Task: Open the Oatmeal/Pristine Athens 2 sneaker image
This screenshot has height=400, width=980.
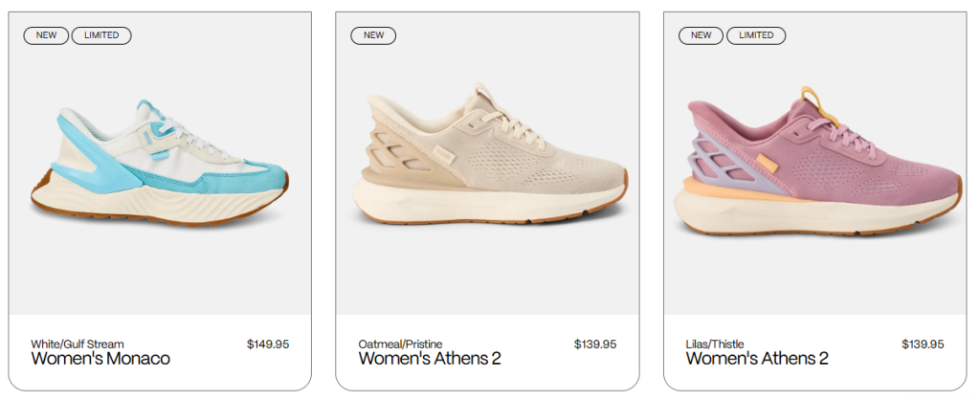Action: [490, 161]
